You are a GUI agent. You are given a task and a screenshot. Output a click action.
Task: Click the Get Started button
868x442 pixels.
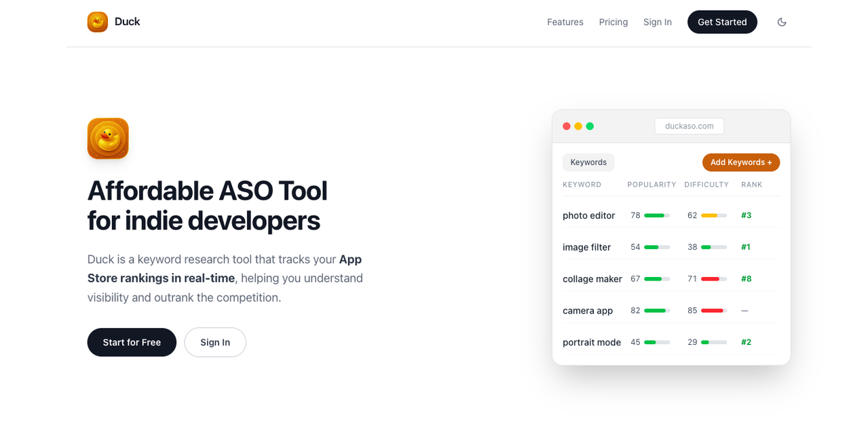pos(722,22)
